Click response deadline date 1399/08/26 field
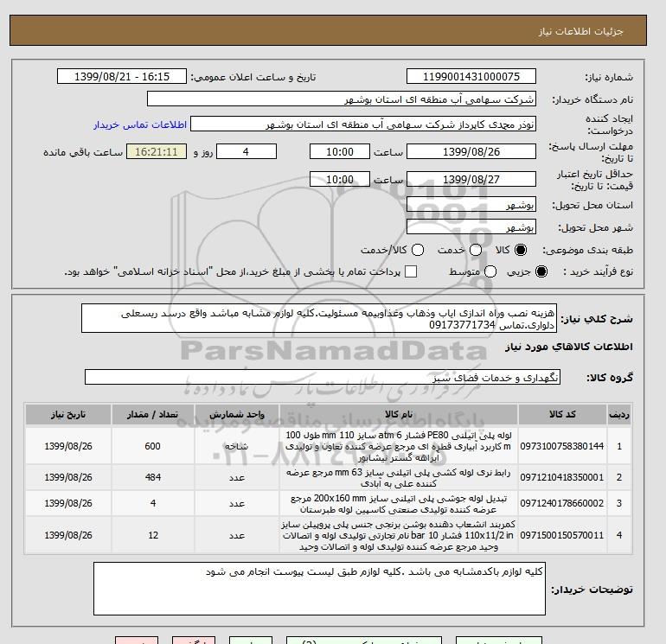The height and width of the screenshot is (644, 666). tap(471, 151)
